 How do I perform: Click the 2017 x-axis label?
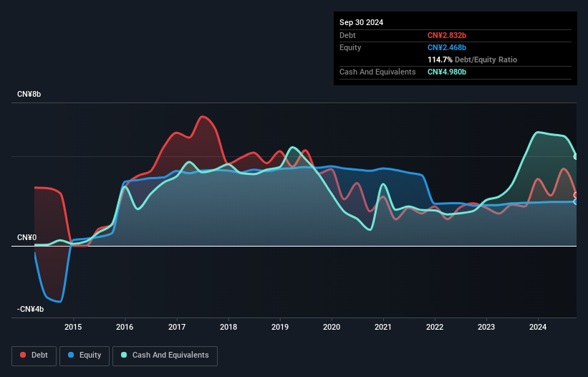point(177,327)
